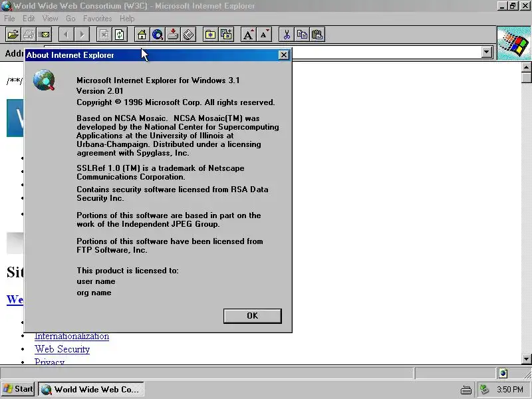
Task: Click the status bar security zone icon
Action: click(503, 373)
